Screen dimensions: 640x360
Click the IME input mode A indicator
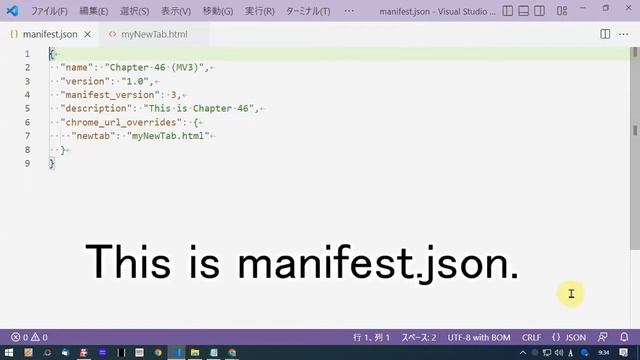point(571,353)
